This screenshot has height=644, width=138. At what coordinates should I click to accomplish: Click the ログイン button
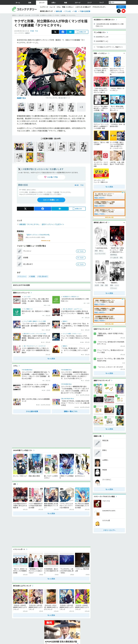coord(121,7)
